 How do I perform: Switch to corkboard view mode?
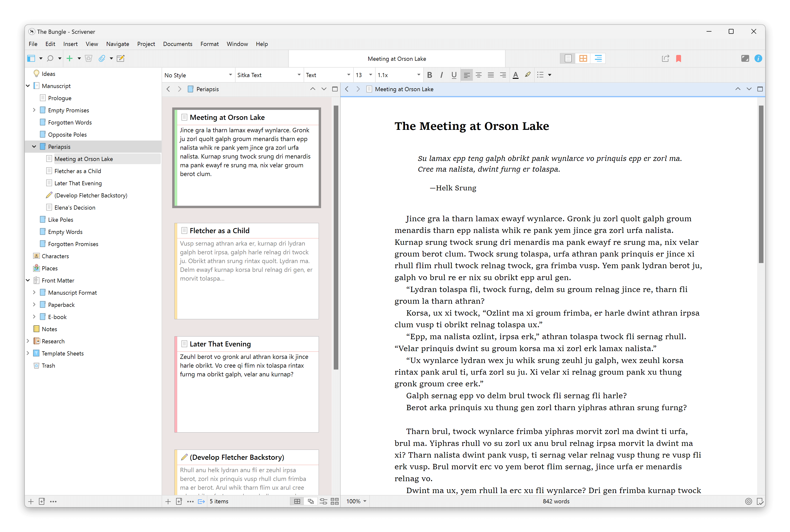pos(583,58)
